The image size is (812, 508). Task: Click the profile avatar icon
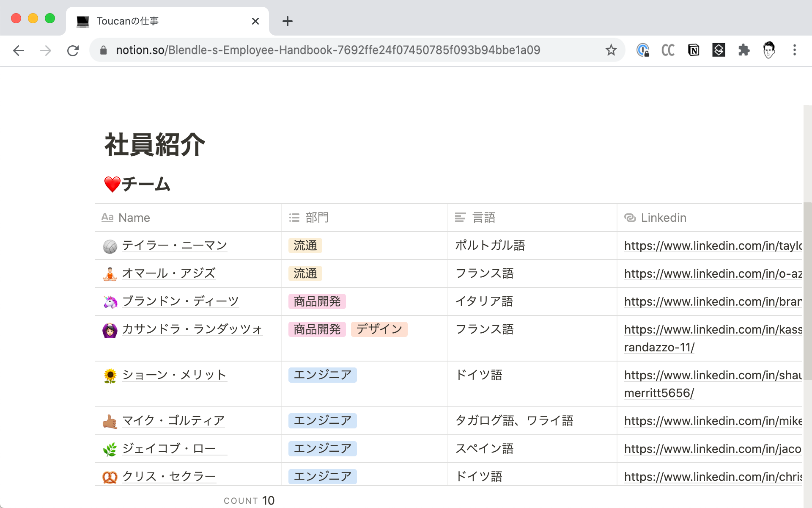point(769,50)
